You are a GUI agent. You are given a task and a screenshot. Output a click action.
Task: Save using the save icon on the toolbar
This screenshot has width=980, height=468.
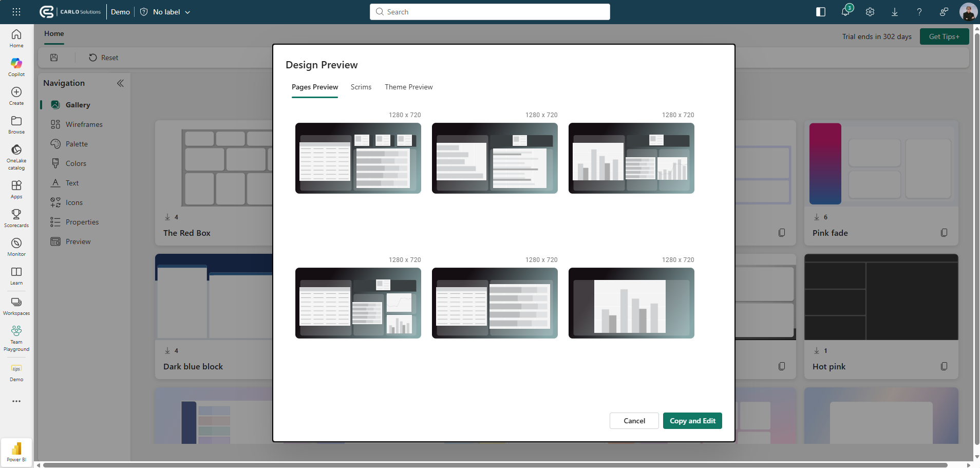click(53, 57)
